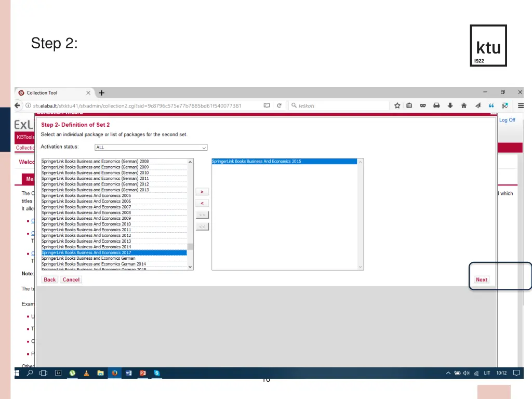532x399 pixels.
Task: Click the 10:12 clock in tray
Action: pyautogui.click(x=501, y=373)
